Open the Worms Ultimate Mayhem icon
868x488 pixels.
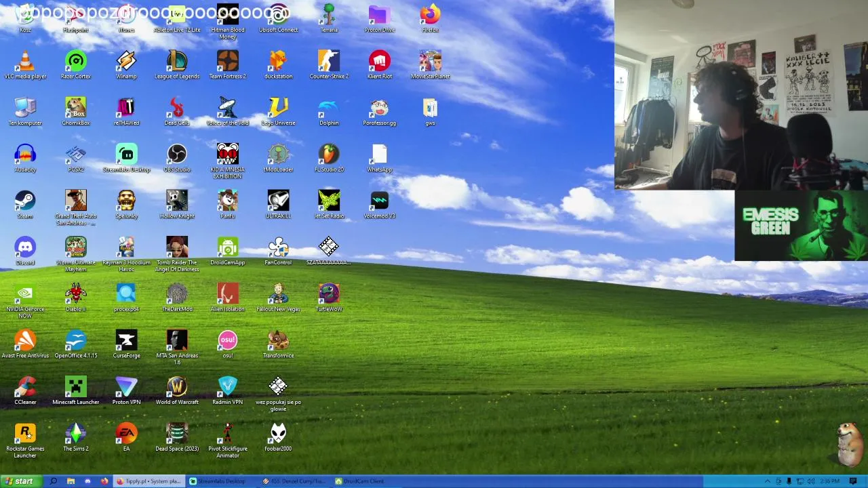tap(76, 254)
